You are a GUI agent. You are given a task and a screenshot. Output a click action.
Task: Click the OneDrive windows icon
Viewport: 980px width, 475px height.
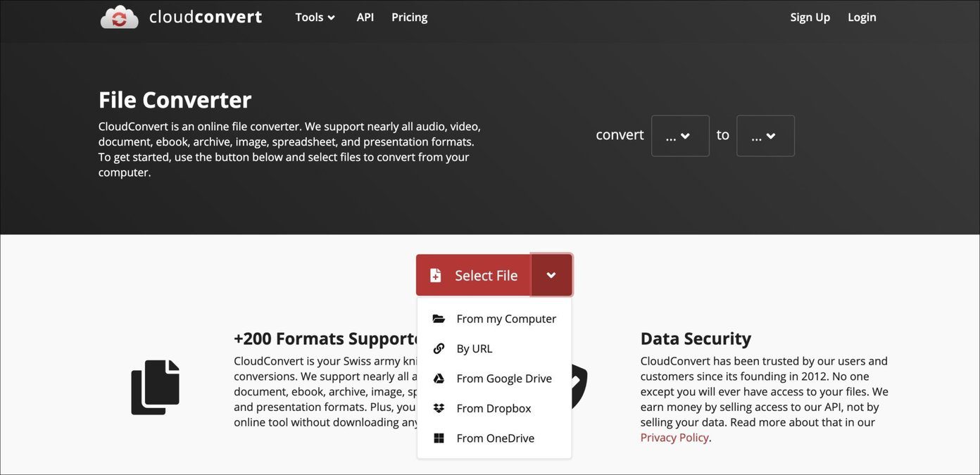[439, 438]
